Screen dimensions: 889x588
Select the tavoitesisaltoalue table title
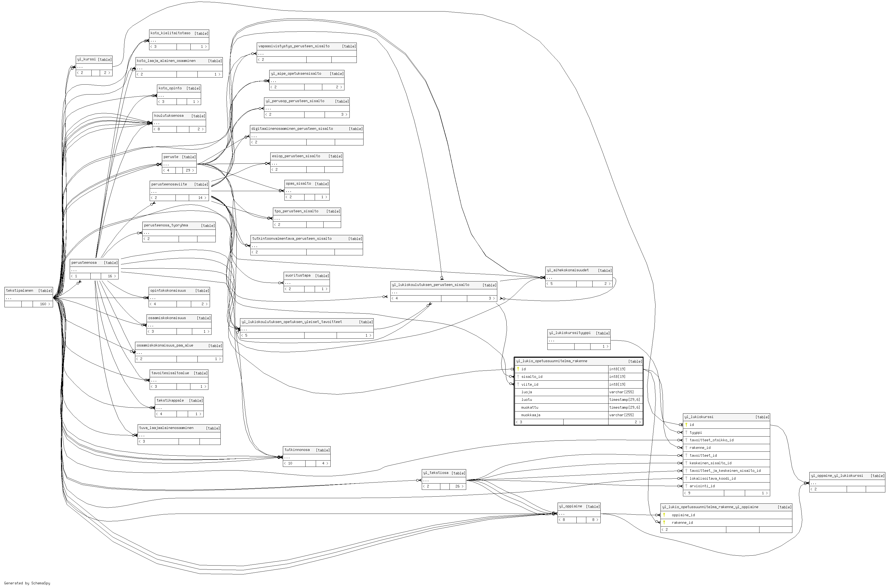tap(170, 373)
